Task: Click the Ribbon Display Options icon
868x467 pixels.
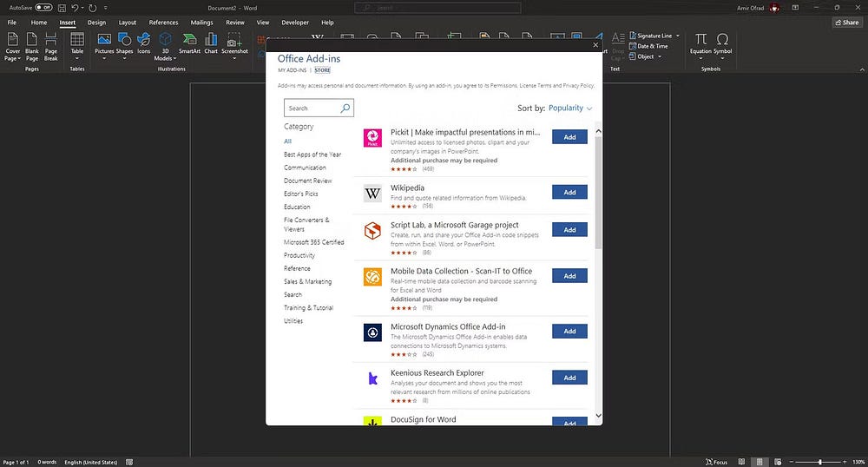Action: click(x=795, y=8)
